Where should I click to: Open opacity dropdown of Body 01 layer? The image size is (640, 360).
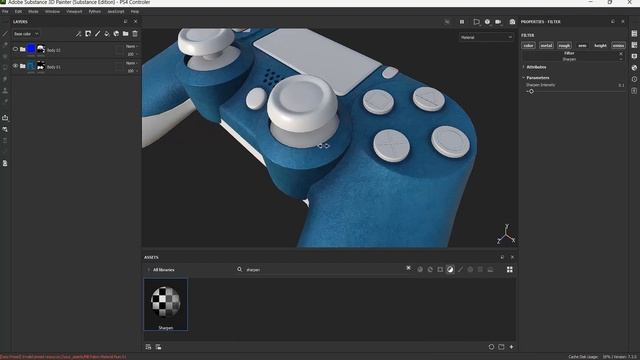[x=132, y=71]
